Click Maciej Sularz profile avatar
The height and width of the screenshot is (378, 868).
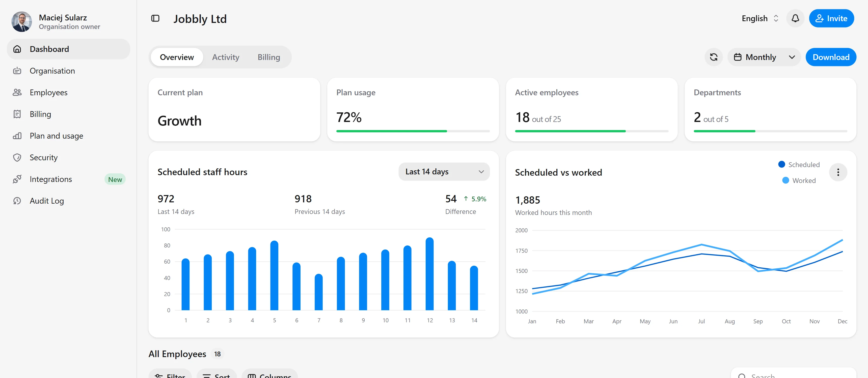[x=22, y=22]
